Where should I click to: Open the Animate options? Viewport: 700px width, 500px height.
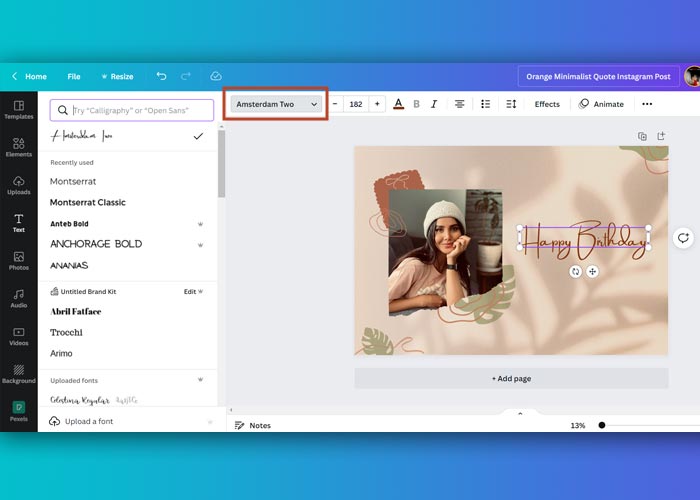(x=601, y=104)
